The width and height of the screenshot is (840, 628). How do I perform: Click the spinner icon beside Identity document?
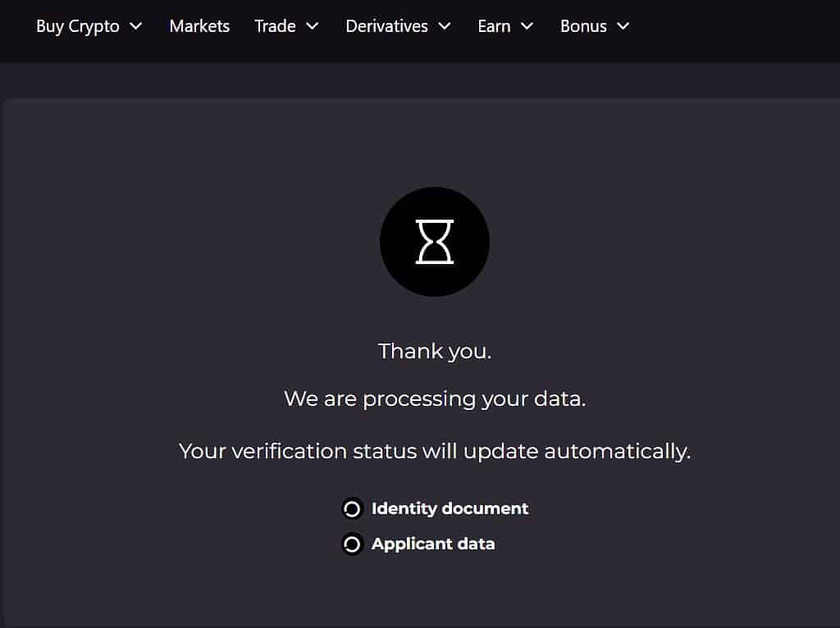(353, 508)
